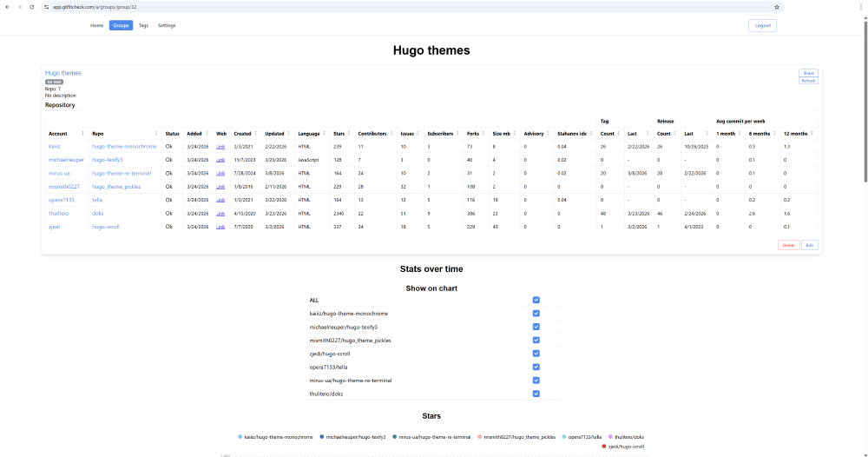Click the browser forward arrow
868x457 pixels.
click(x=19, y=7)
